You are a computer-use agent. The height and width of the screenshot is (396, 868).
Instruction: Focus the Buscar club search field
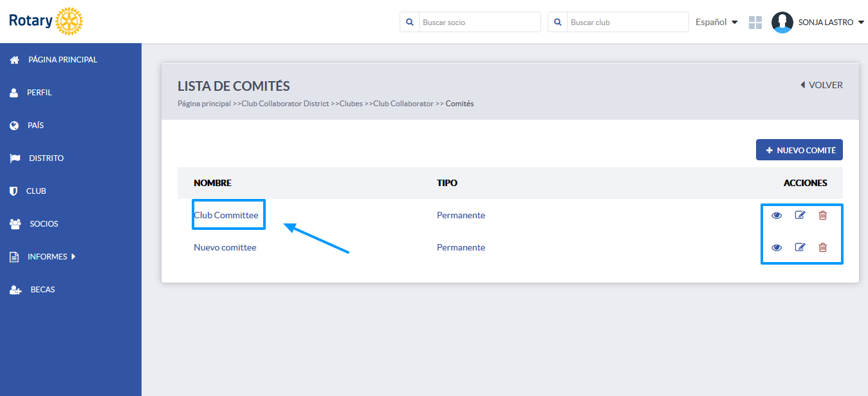point(627,22)
